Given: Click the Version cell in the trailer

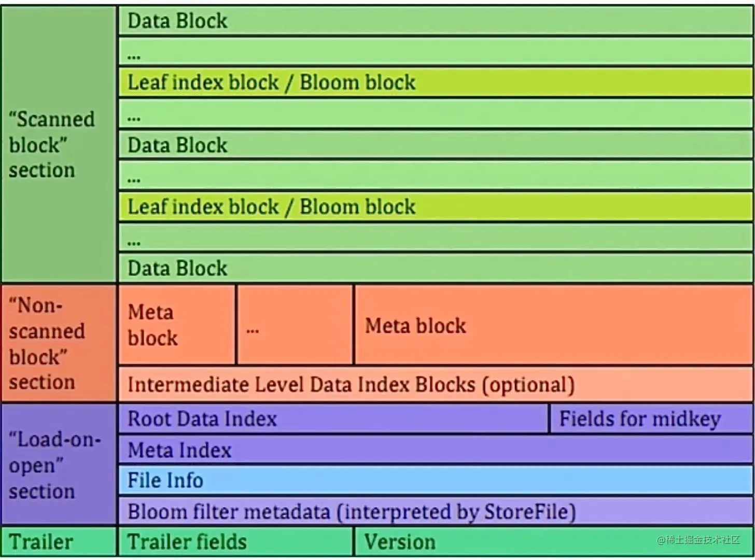Looking at the screenshot, I should tap(553, 542).
